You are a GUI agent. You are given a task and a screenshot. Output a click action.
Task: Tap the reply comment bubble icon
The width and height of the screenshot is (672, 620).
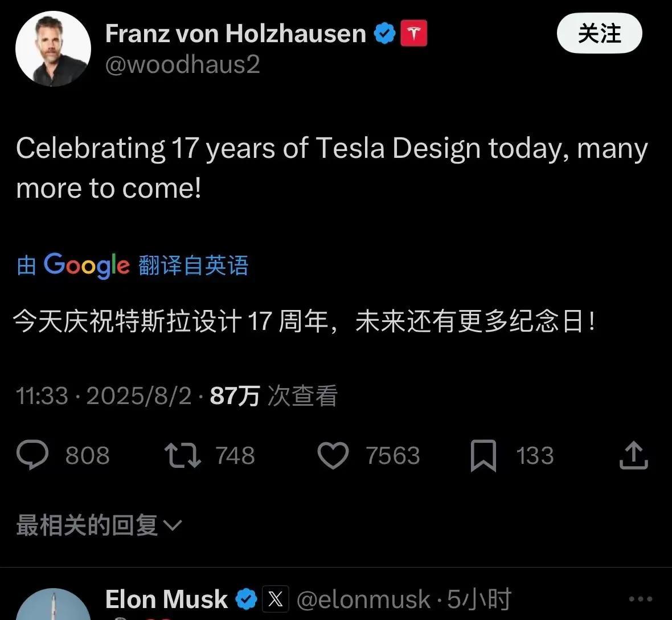click(x=33, y=455)
